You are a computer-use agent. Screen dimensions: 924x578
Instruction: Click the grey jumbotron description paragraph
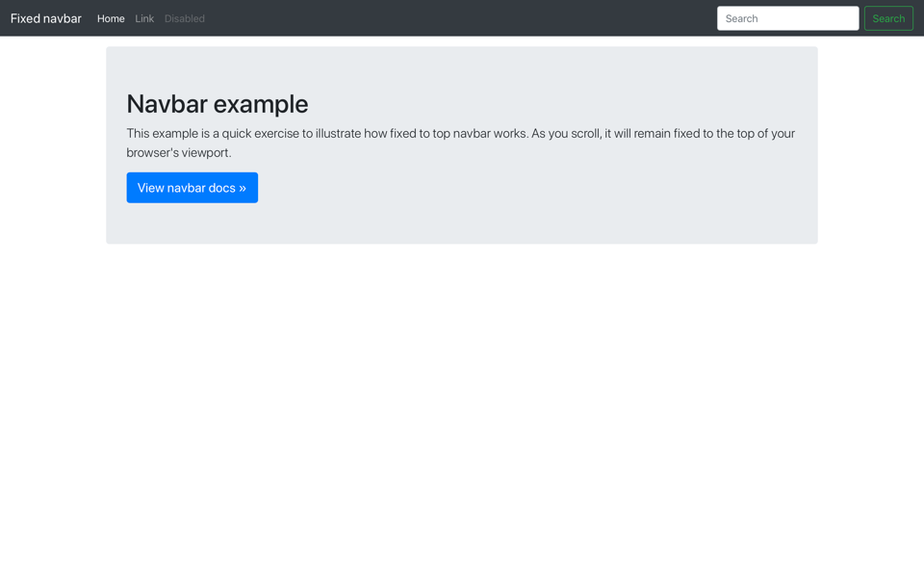click(459, 143)
